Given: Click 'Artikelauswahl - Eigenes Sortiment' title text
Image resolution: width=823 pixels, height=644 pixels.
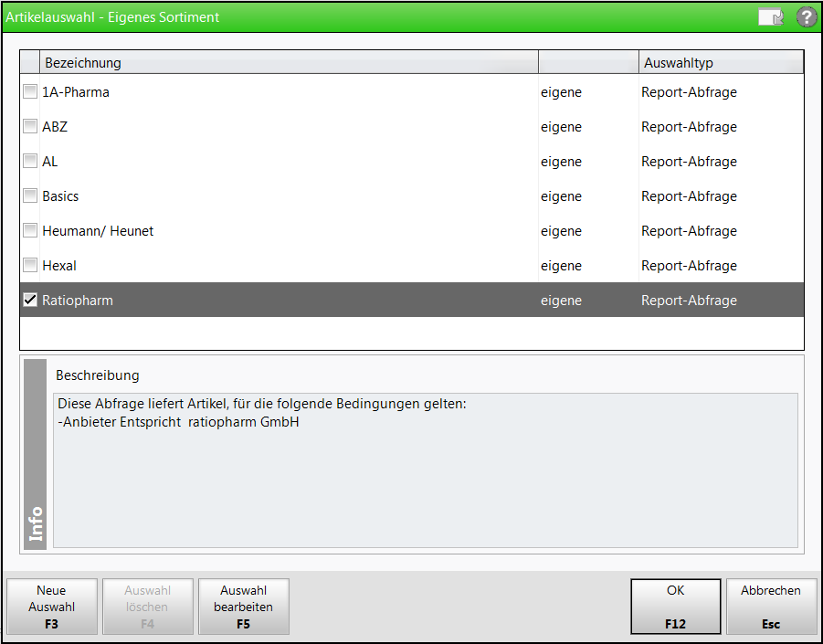Looking at the screenshot, I should [112, 17].
